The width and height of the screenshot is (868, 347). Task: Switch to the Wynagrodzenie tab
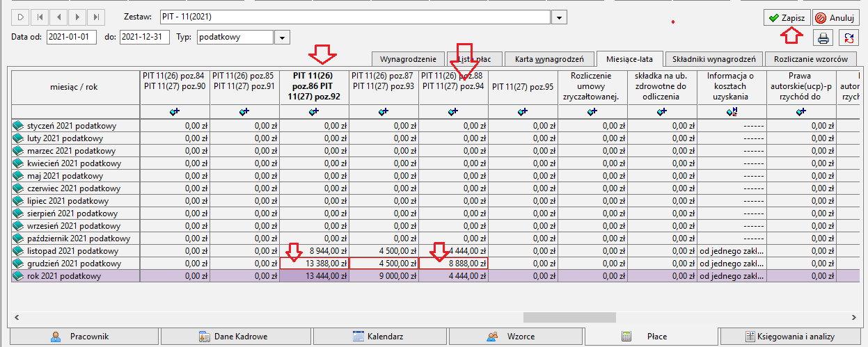408,59
